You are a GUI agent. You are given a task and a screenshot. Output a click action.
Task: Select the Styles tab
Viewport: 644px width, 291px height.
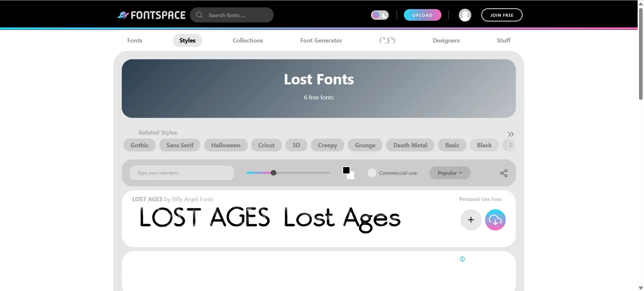click(x=187, y=41)
